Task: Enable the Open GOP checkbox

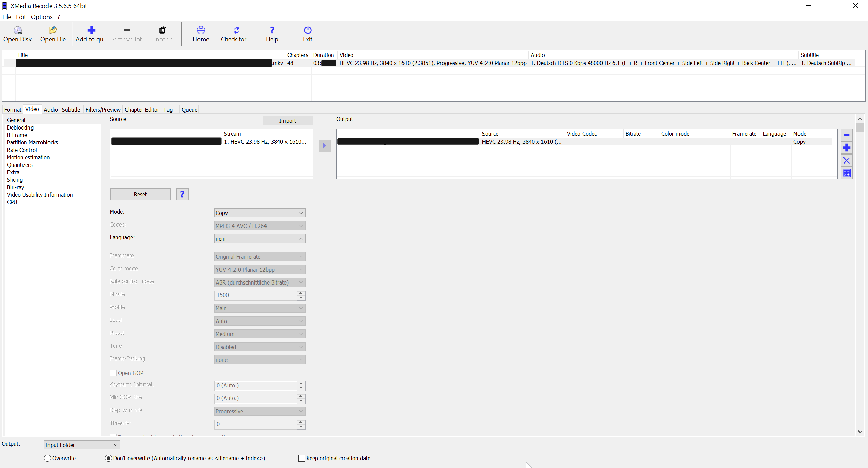Action: coord(113,373)
